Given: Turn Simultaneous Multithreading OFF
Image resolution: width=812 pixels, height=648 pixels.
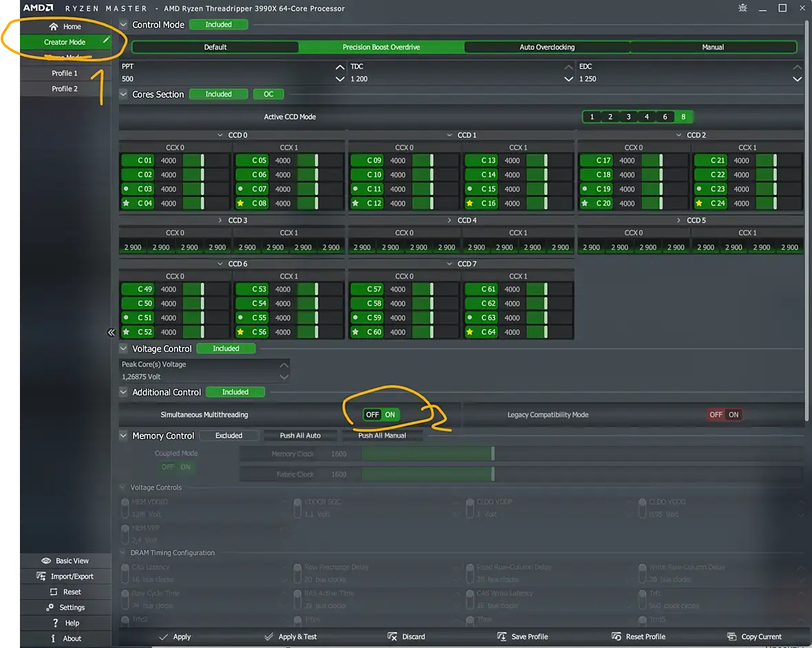Looking at the screenshot, I should [x=372, y=415].
